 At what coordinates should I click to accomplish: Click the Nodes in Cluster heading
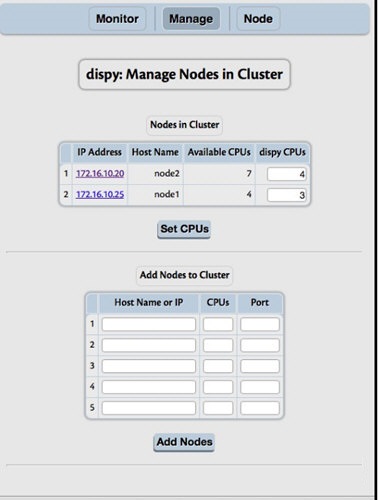click(184, 125)
